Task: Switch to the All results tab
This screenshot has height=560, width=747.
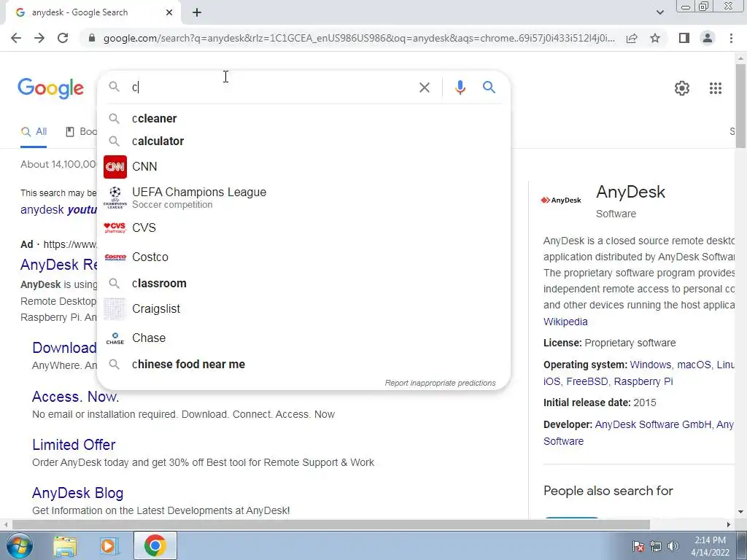Action: pyautogui.click(x=34, y=131)
